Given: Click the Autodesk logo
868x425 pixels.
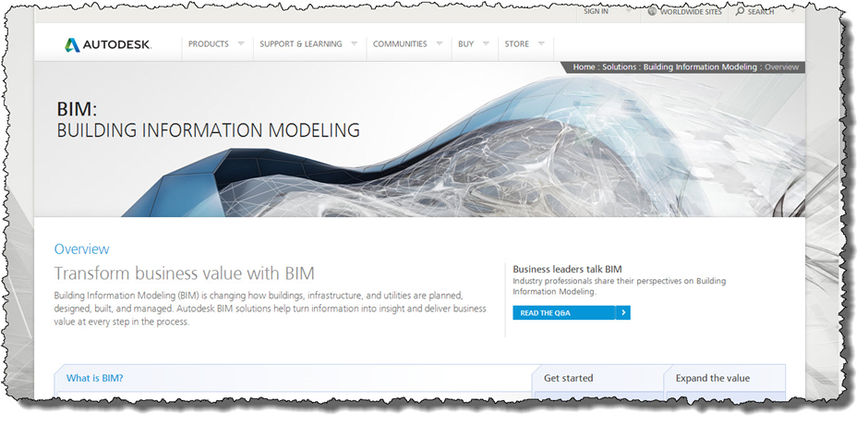Looking at the screenshot, I should (x=108, y=44).
